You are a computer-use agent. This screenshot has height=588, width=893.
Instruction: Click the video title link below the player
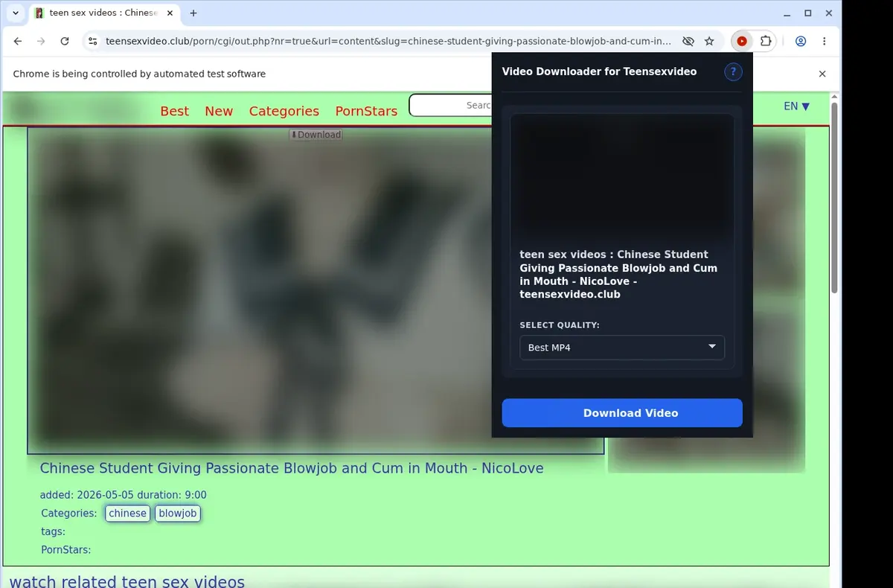(x=292, y=468)
